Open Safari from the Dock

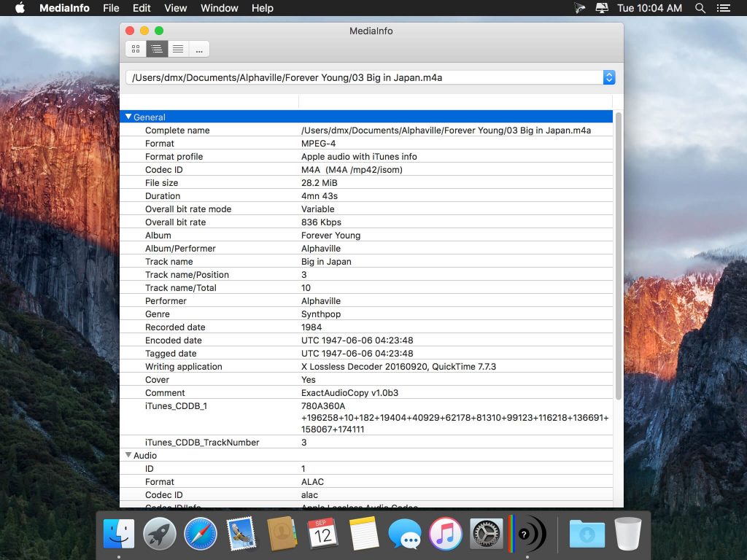pyautogui.click(x=201, y=534)
